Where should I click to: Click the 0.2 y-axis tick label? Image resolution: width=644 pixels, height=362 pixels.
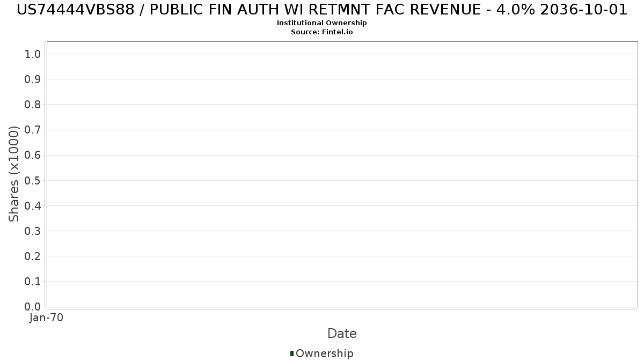tap(33, 256)
